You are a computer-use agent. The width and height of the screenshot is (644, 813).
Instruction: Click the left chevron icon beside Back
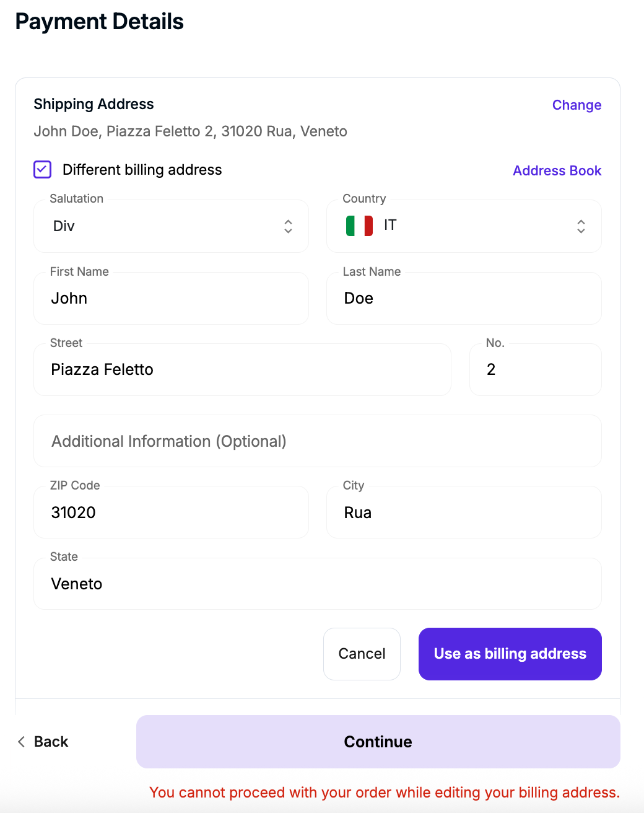22,742
